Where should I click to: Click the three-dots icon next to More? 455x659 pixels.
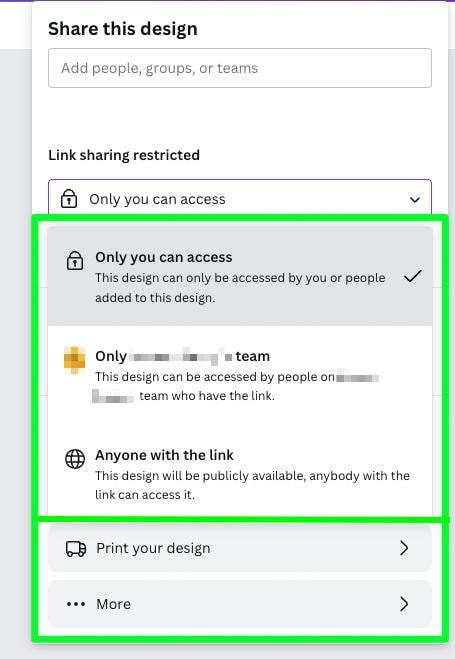76,604
